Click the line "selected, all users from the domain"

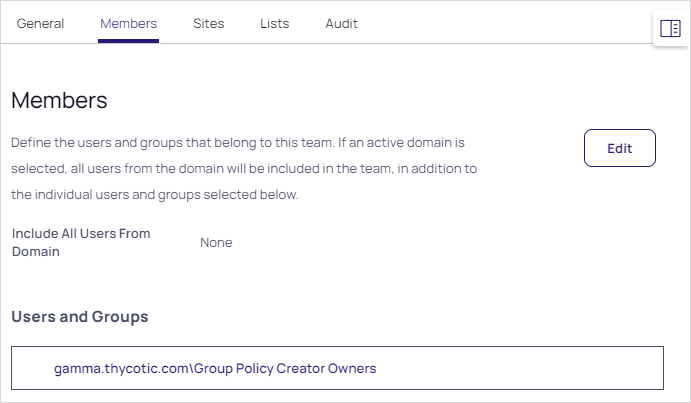click(x=243, y=169)
